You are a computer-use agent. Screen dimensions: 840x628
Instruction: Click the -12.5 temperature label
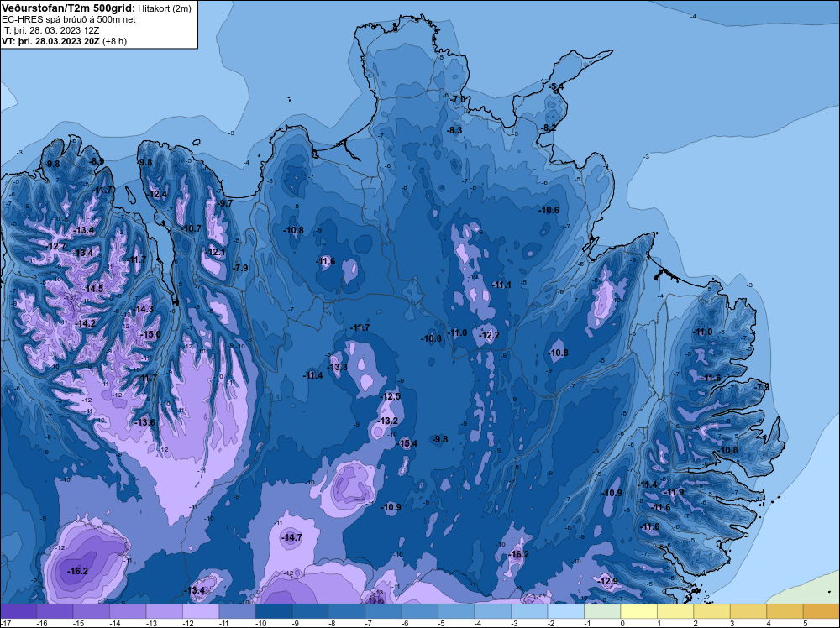(391, 397)
